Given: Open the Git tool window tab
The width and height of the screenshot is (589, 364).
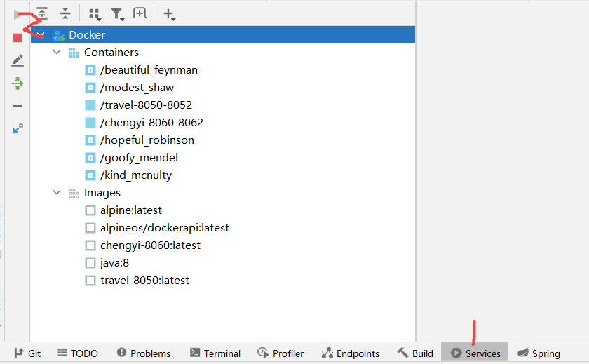Looking at the screenshot, I should pos(27,353).
